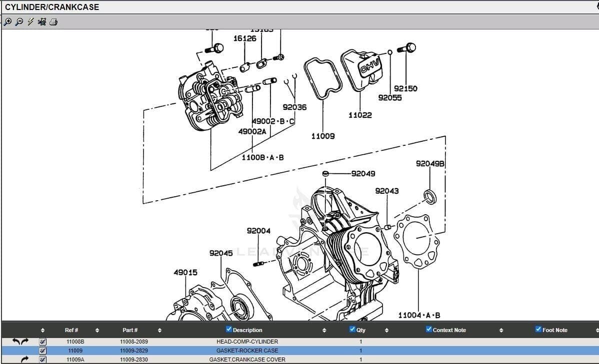The height and width of the screenshot is (364, 599).
Task: Click the arrow icon on row 11009A
Action: 25,359
